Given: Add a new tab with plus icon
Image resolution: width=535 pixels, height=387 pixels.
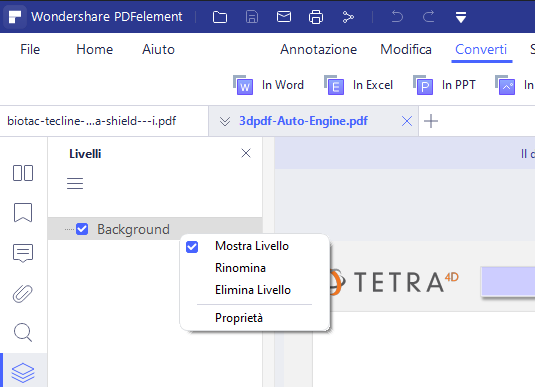Looking at the screenshot, I should [x=431, y=121].
